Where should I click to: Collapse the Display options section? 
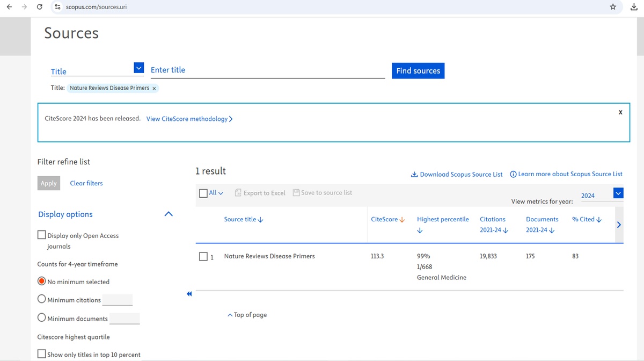[169, 214]
